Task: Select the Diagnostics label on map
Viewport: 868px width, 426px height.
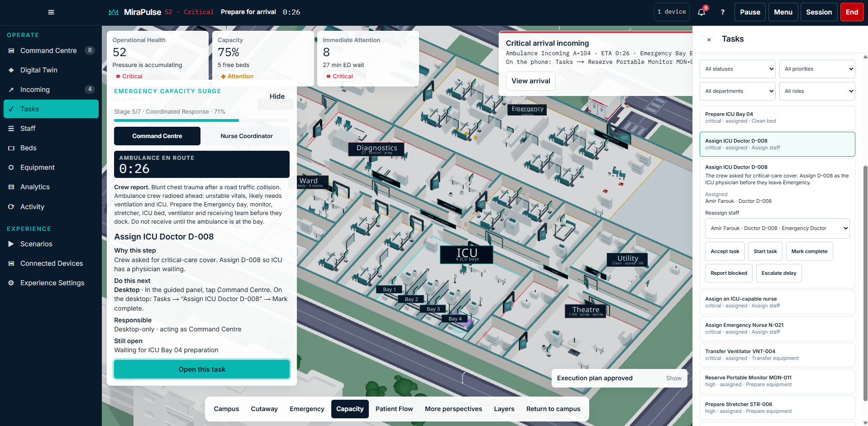Action: click(x=377, y=149)
